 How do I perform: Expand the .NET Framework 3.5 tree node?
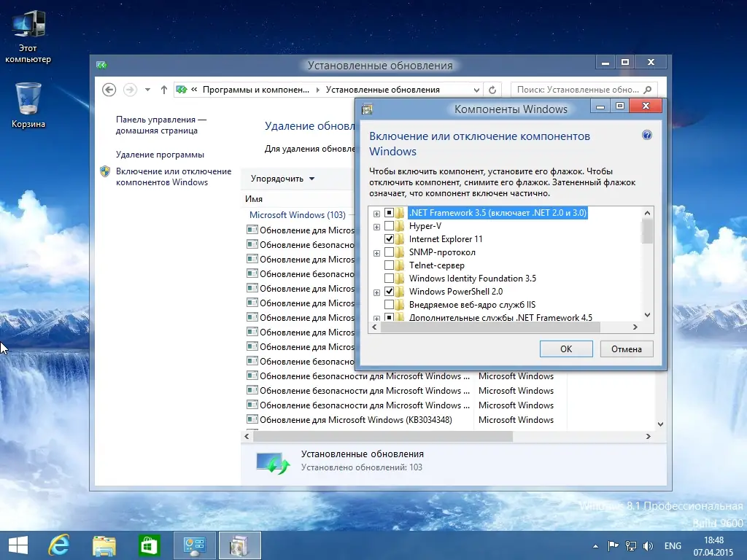pos(376,214)
